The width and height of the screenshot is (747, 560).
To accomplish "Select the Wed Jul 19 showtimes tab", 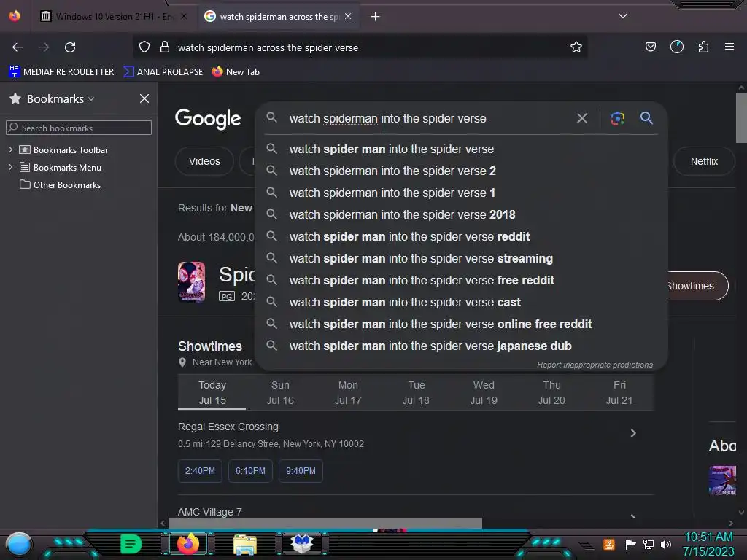I will pos(484,392).
